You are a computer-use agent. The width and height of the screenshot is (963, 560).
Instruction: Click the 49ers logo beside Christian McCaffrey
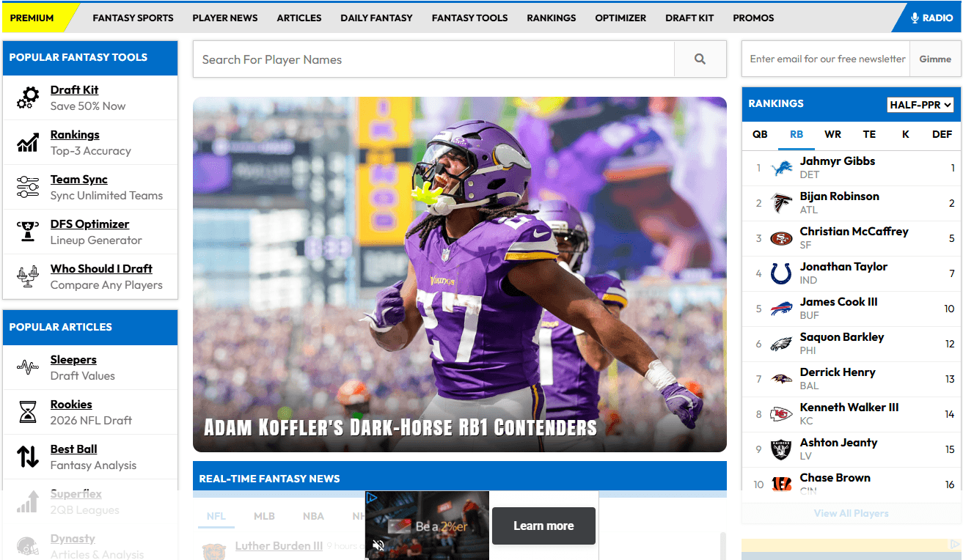782,239
